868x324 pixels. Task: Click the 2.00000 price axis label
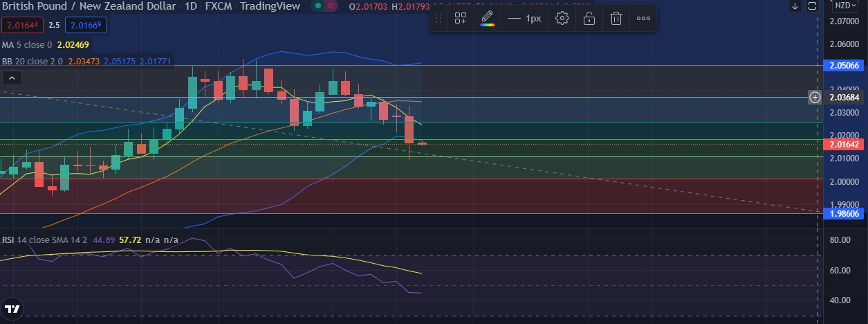[843, 181]
